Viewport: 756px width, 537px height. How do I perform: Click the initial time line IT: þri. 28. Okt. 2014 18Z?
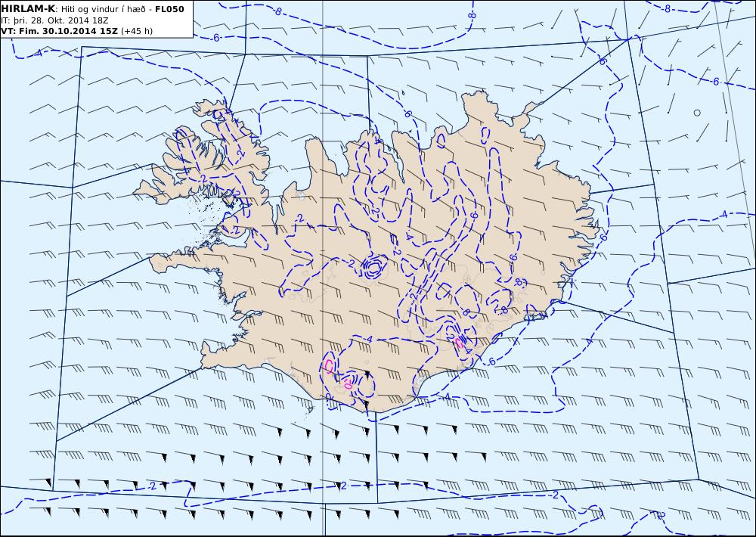(55, 20)
